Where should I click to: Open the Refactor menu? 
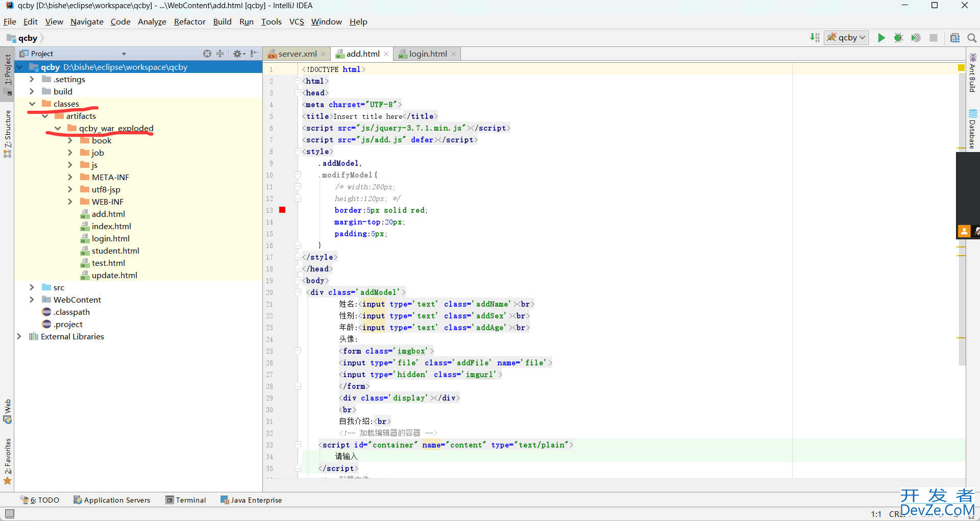pos(189,21)
